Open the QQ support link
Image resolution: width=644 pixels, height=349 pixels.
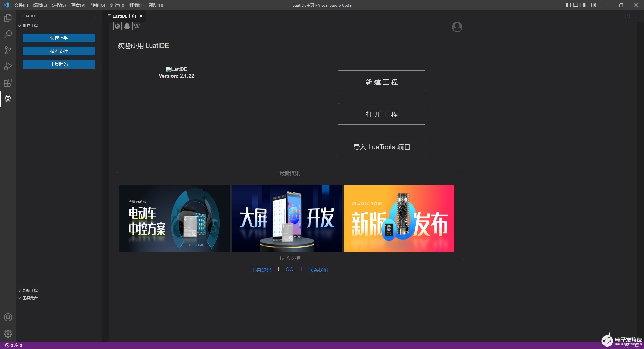tap(290, 269)
